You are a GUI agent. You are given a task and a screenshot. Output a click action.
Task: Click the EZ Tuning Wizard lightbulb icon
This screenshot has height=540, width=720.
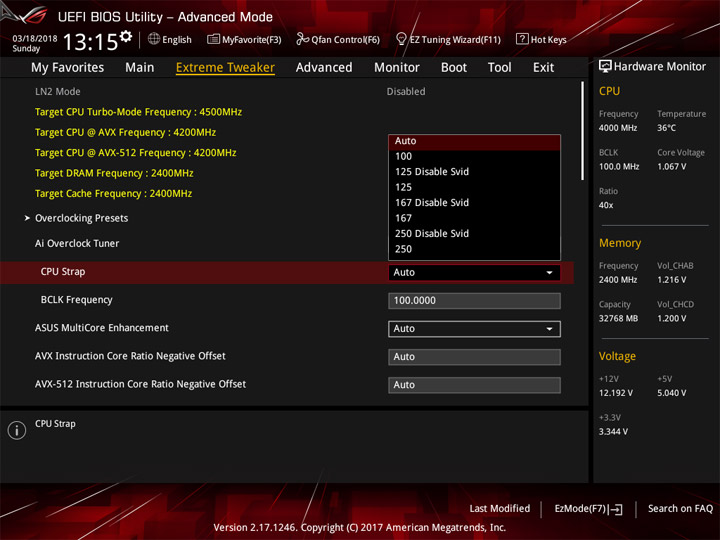[401, 39]
